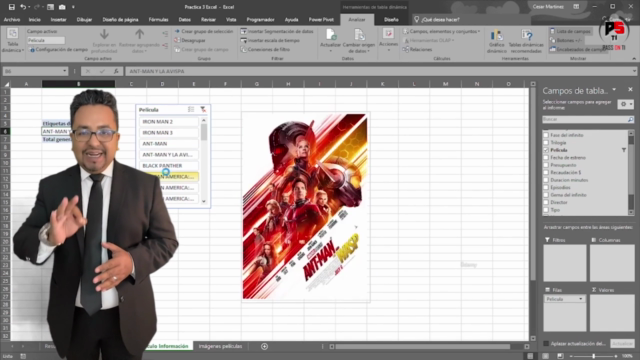This screenshot has height=360, width=640.
Task: Toggle the Lista de campos button
Action: pos(570,31)
